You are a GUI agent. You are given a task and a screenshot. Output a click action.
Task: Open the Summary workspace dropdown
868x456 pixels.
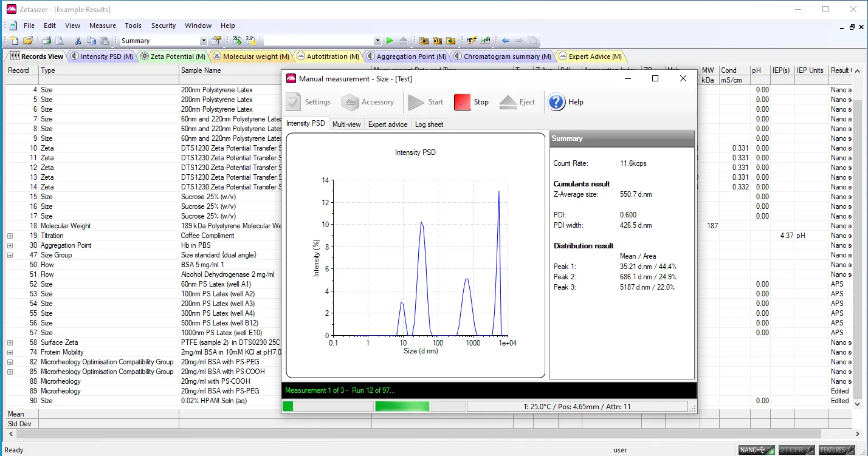click(x=204, y=41)
